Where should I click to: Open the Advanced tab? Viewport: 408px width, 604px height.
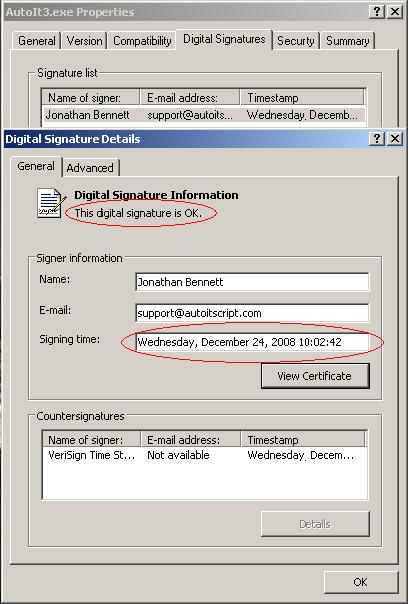coord(90,168)
